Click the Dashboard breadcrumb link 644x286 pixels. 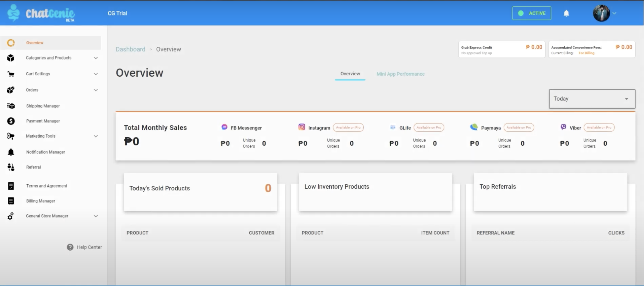coord(130,49)
